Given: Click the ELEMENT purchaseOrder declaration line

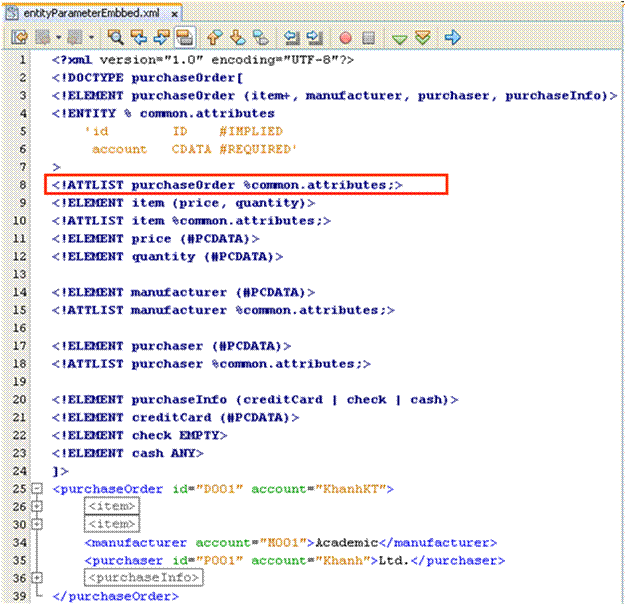Looking at the screenshot, I should point(334,96).
